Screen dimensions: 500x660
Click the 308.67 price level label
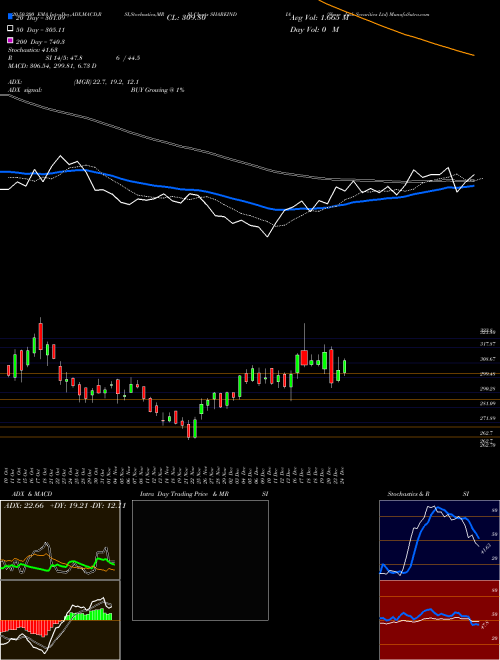pos(488,359)
